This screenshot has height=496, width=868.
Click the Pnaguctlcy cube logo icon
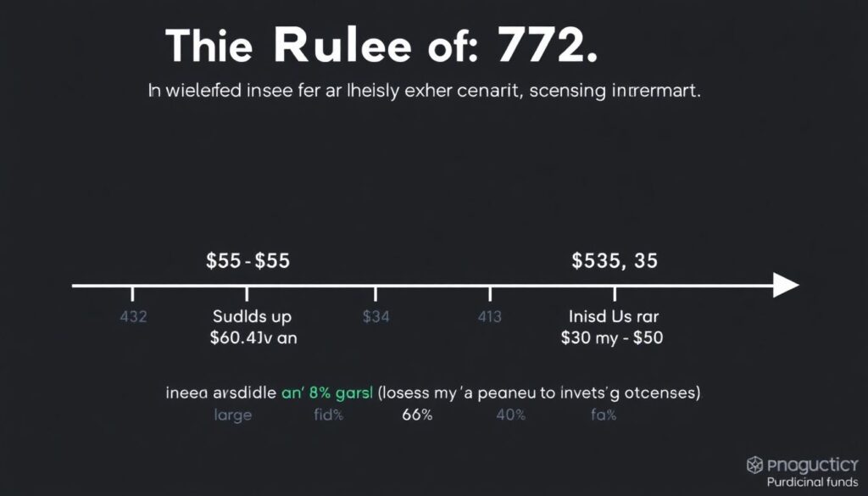[x=754, y=465]
